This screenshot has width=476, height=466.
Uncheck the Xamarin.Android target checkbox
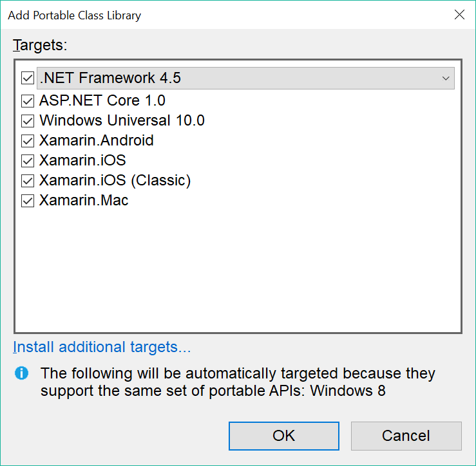tap(28, 141)
